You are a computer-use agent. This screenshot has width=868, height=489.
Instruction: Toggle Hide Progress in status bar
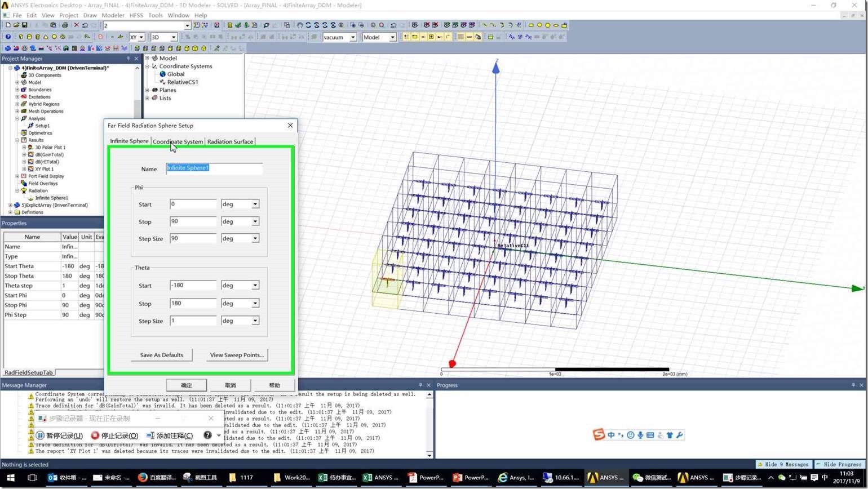[839, 464]
